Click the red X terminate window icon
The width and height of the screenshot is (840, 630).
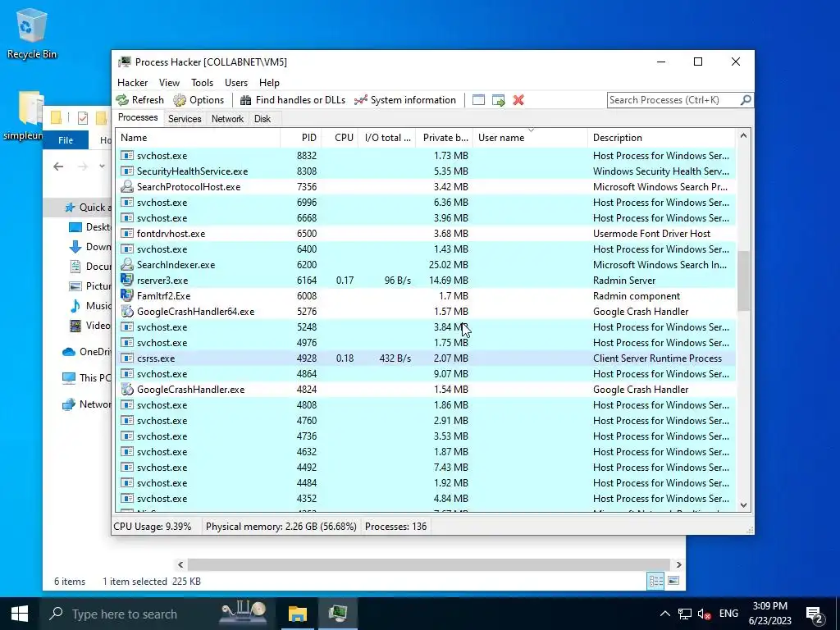tap(518, 100)
